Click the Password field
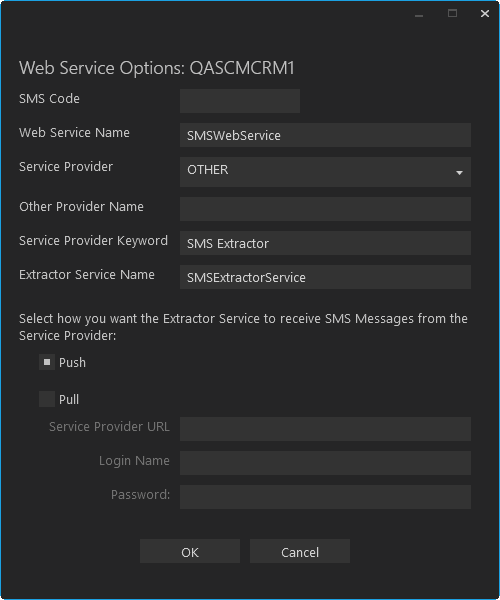Screen dimensions: 500x600 [x=325, y=497]
